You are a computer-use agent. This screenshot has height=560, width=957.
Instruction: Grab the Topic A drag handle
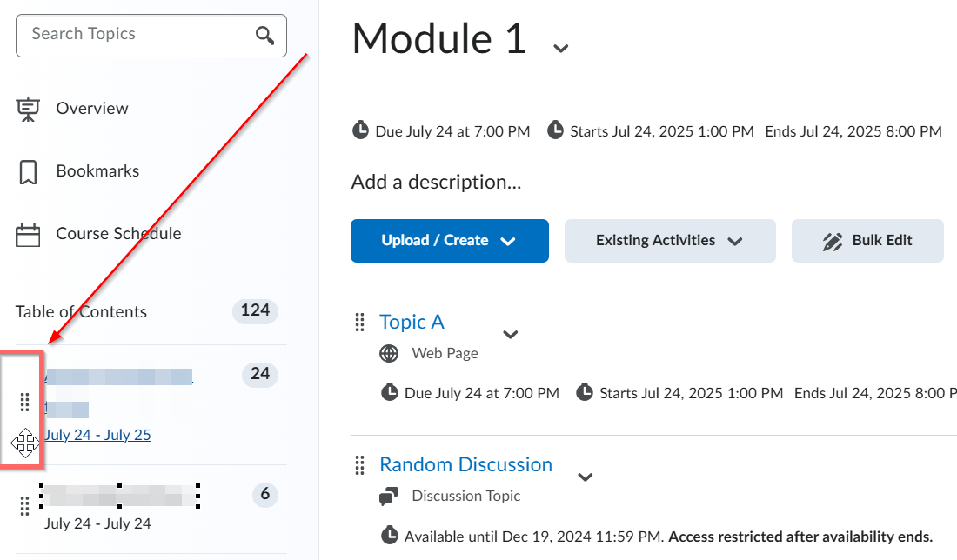point(359,322)
